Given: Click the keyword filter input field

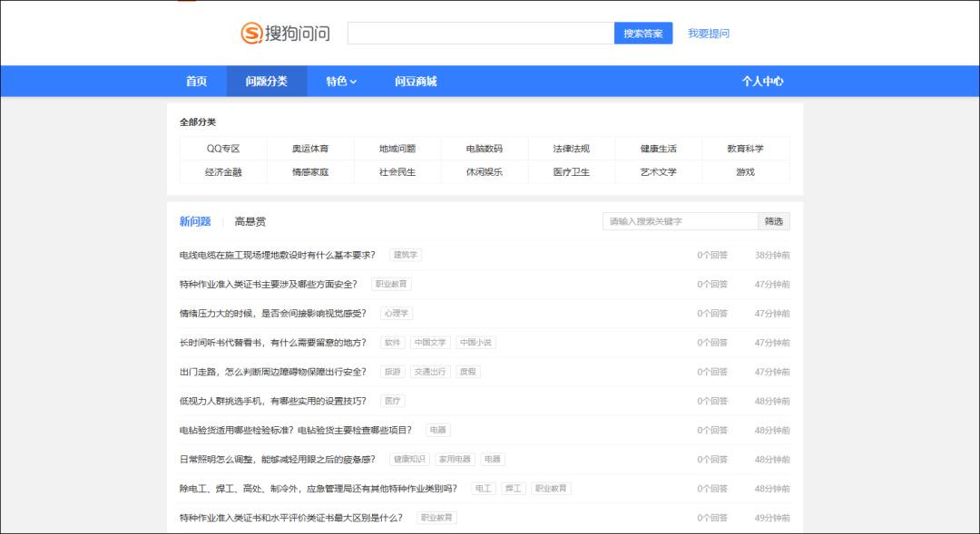Looking at the screenshot, I should point(680,221).
